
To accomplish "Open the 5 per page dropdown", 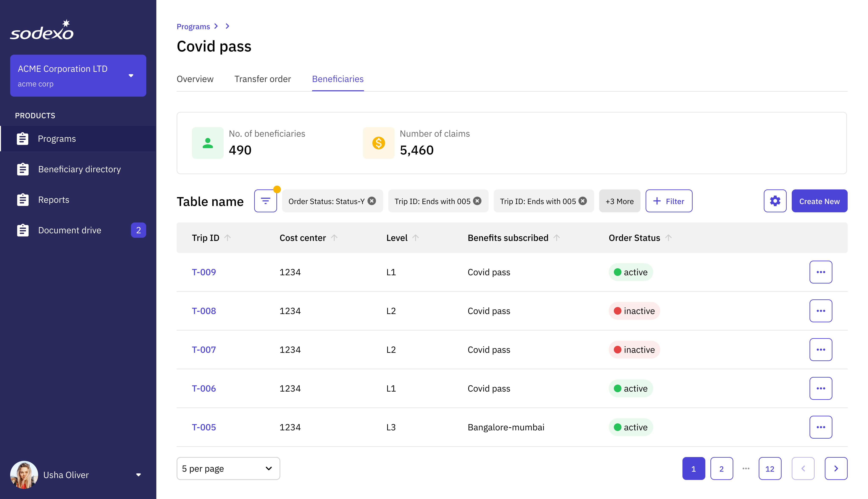I will pos(228,468).
